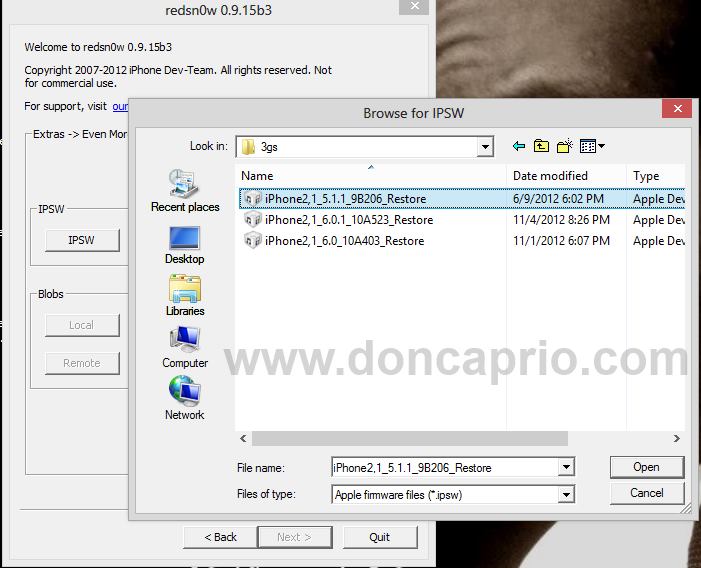Image resolution: width=701 pixels, height=568 pixels.
Task: Go to Computer location
Action: tap(185, 348)
